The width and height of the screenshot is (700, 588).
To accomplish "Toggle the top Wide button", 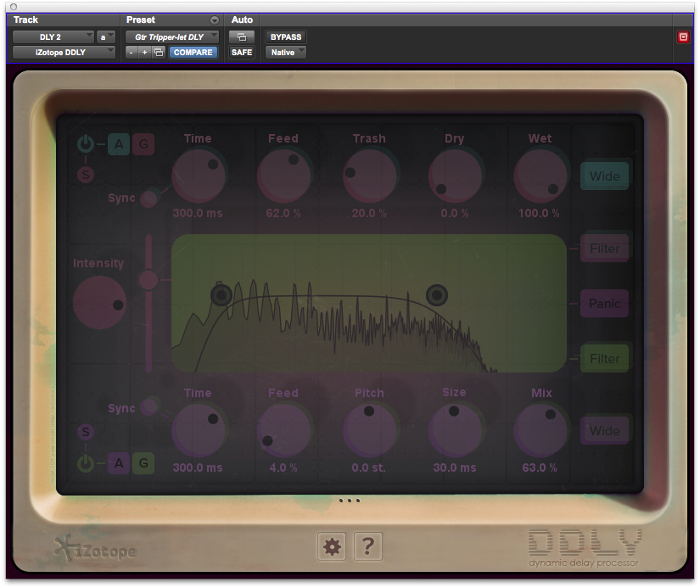I will [604, 176].
